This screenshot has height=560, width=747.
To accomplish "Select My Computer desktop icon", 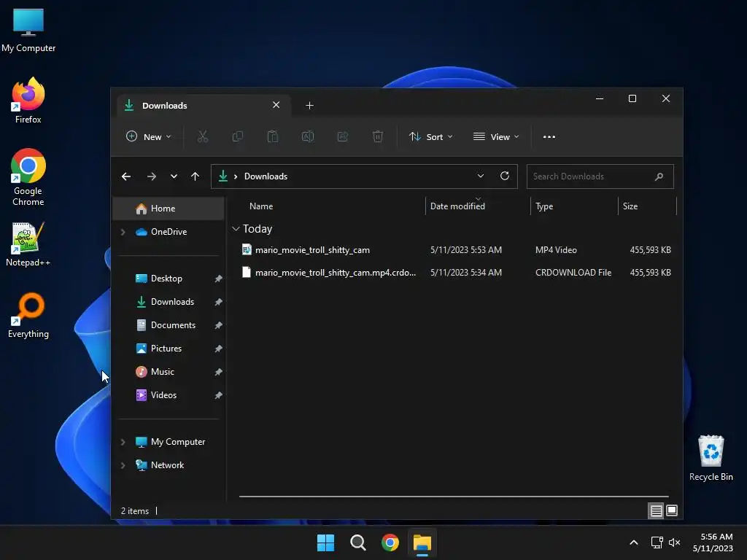I will pyautogui.click(x=28, y=30).
